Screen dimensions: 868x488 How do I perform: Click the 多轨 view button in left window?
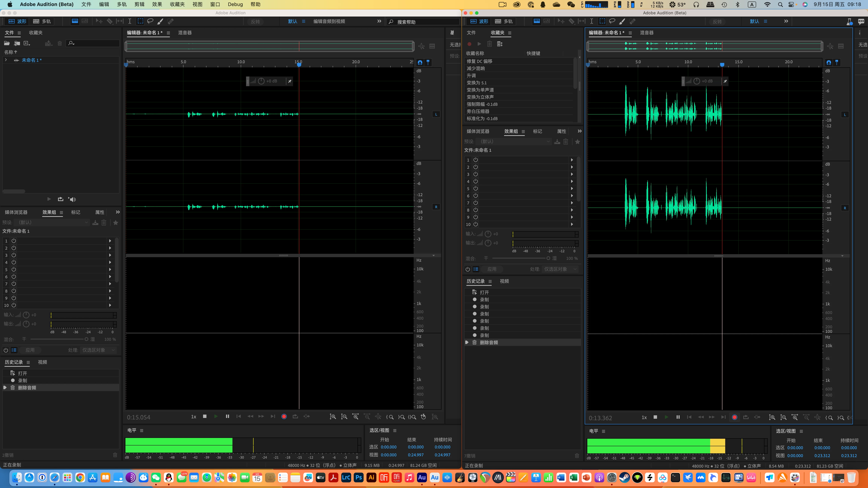tap(42, 21)
